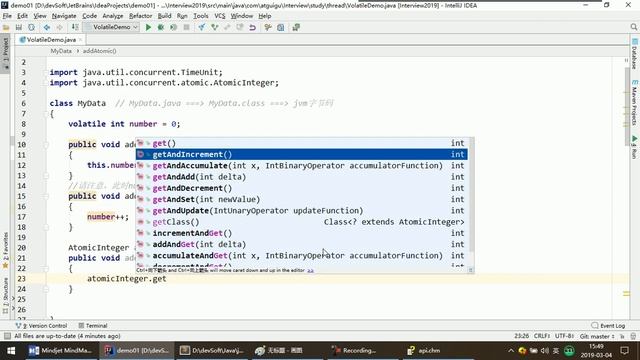640x360 pixels.
Task: Choose get() from the completion list
Action: (302, 143)
